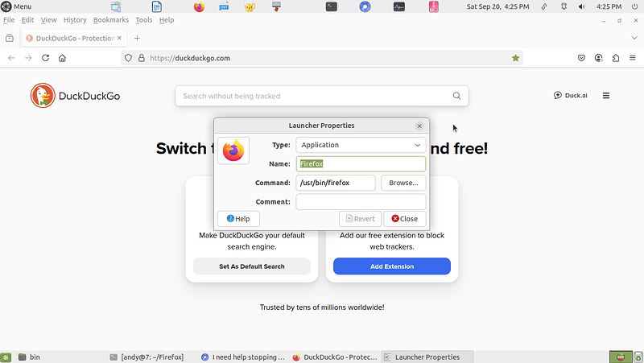Click the document writer launcher in the panel
Screen dimensions: 644x363
(156, 6)
